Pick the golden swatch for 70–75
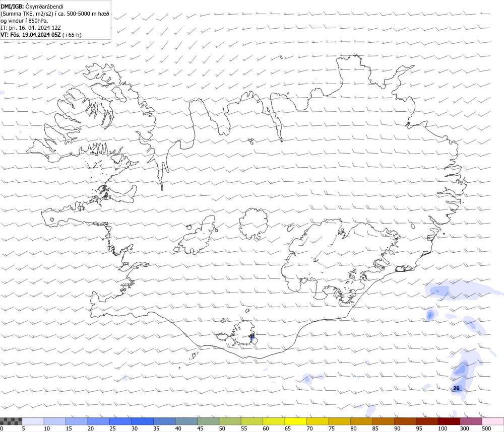The image size is (504, 432). pos(318,421)
